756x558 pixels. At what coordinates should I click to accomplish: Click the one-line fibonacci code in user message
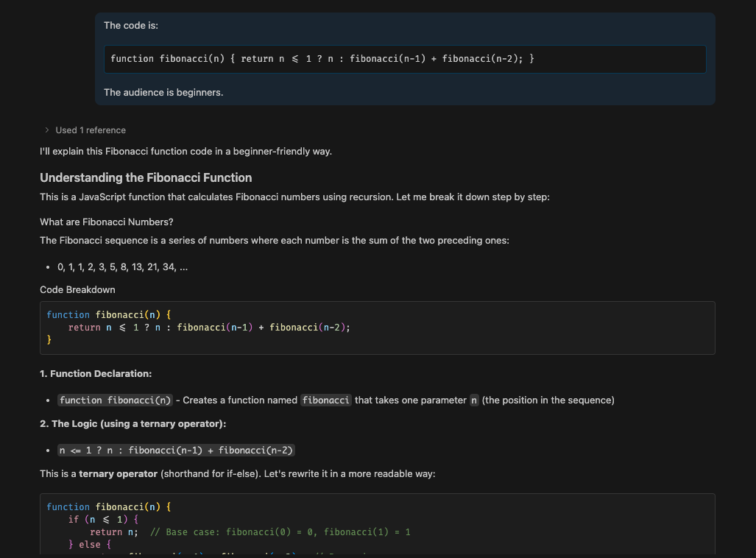click(x=322, y=59)
